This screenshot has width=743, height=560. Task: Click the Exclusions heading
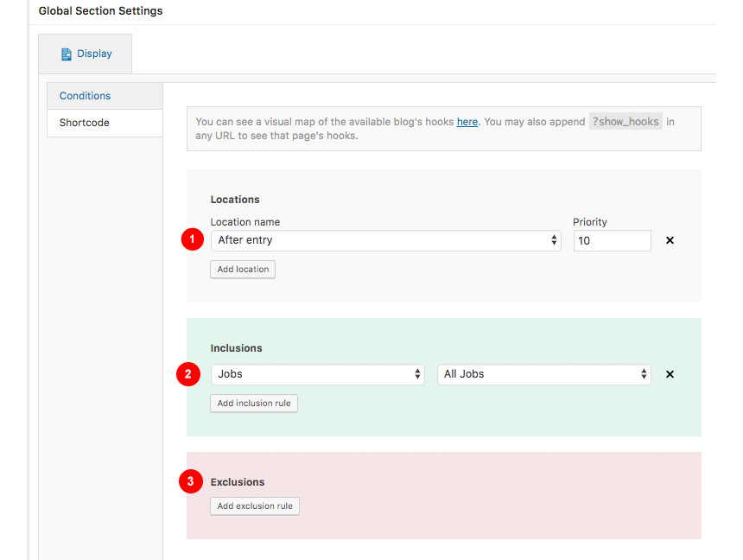click(x=238, y=482)
